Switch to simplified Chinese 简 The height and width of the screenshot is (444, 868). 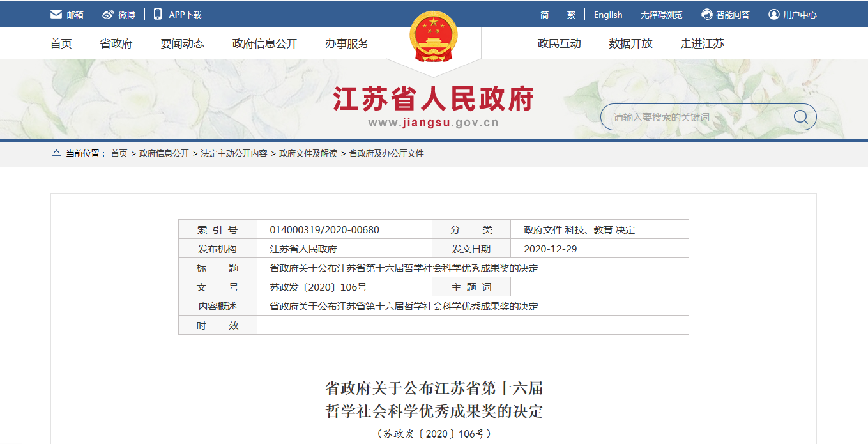tap(544, 15)
